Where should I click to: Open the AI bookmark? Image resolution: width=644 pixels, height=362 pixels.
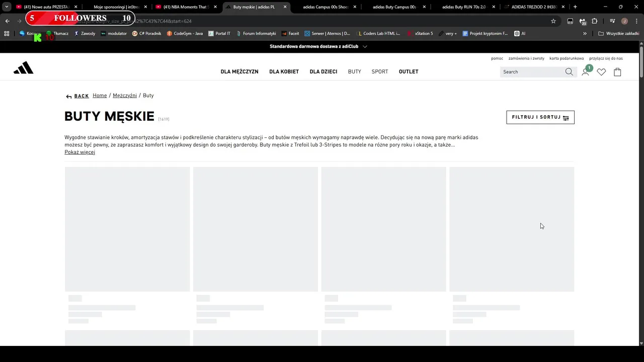click(x=520, y=33)
